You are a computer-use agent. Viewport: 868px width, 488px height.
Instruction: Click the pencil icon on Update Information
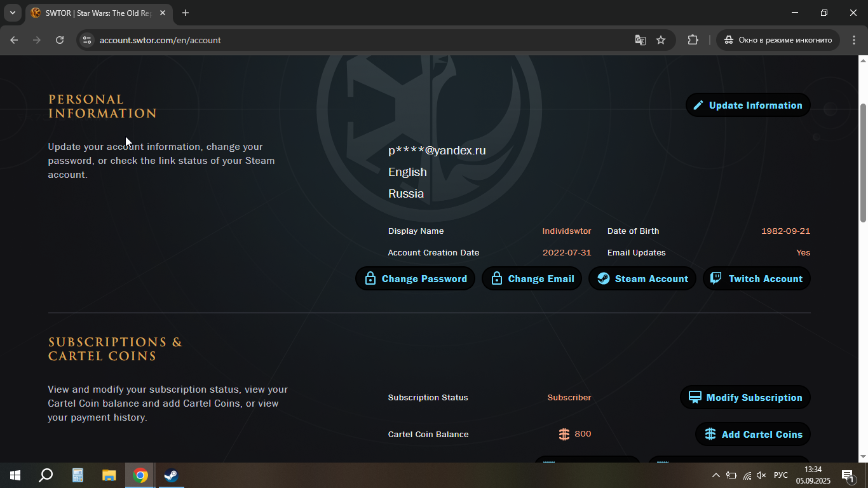tap(698, 105)
